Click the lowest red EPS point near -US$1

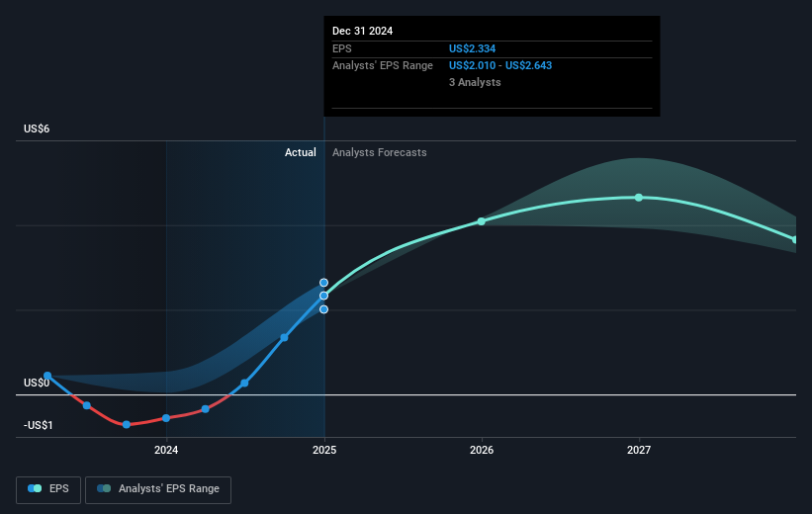point(127,424)
